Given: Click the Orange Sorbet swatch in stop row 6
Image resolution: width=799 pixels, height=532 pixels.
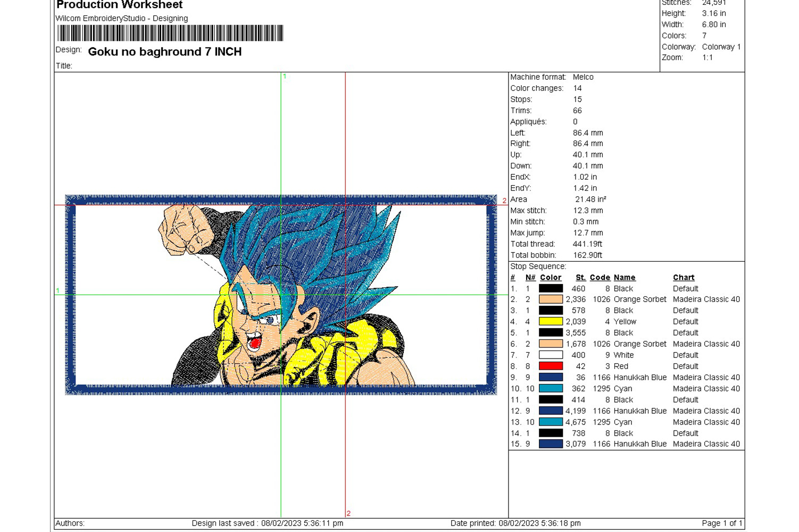Looking at the screenshot, I should (x=551, y=344).
